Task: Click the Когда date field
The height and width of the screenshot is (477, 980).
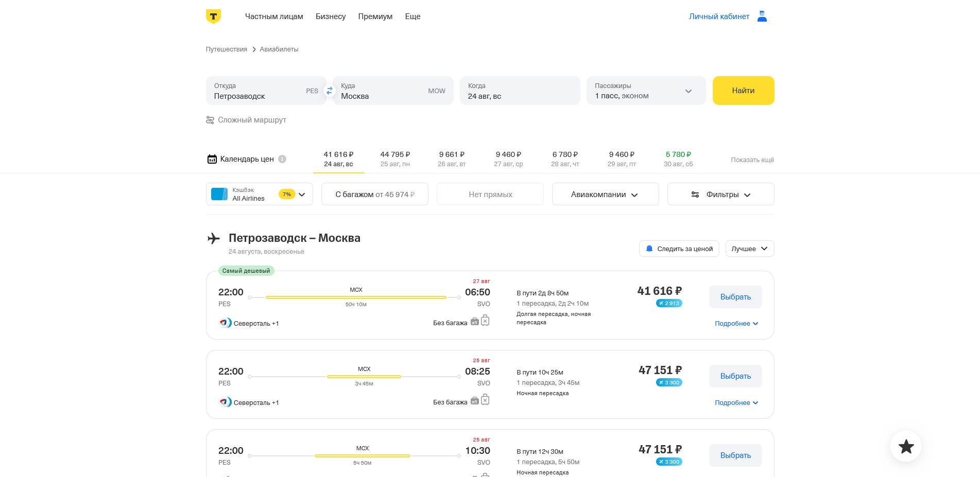Action: 520,91
